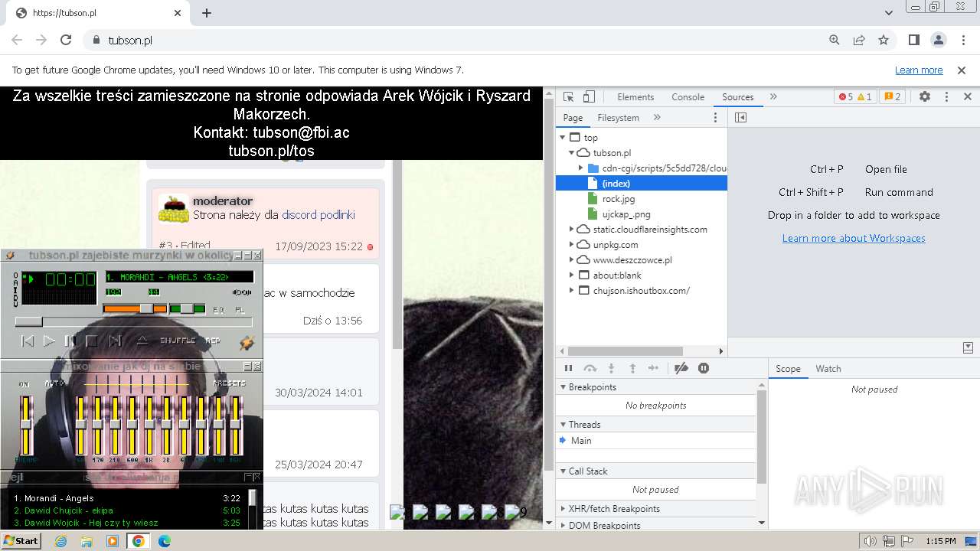980x551 pixels.
Task: Expand the about:blank frame node
Action: (x=571, y=275)
